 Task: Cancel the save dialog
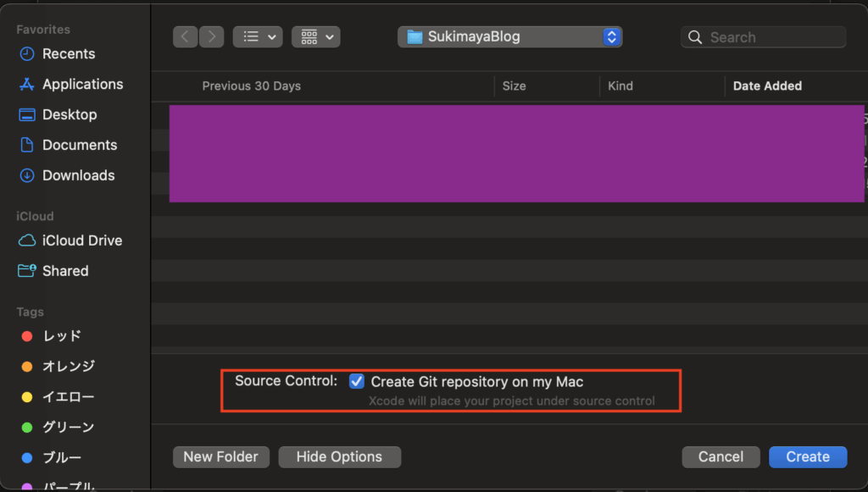click(721, 456)
